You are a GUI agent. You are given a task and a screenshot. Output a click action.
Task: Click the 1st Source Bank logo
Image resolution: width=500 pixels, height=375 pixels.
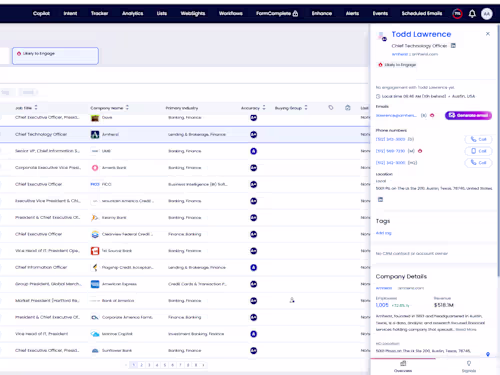(x=95, y=251)
